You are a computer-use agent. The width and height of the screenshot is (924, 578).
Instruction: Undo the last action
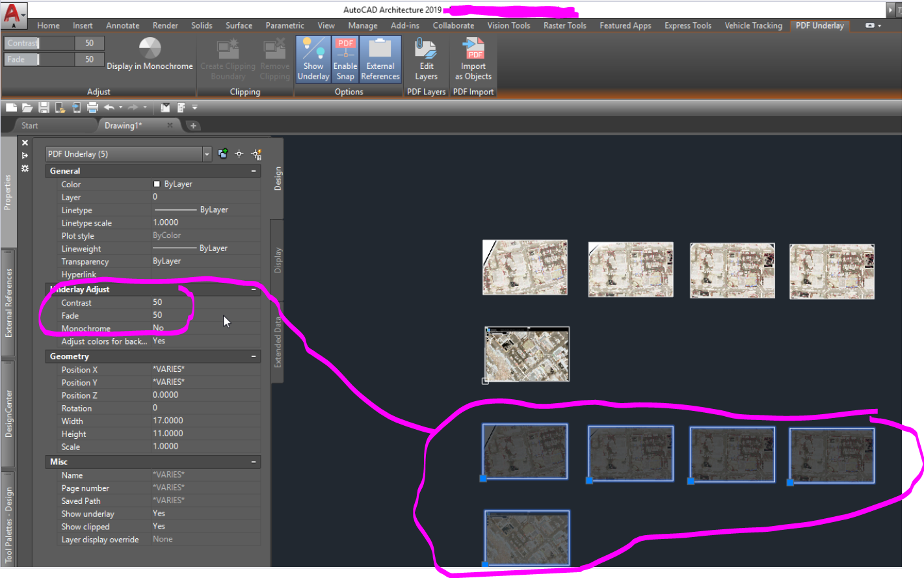109,107
